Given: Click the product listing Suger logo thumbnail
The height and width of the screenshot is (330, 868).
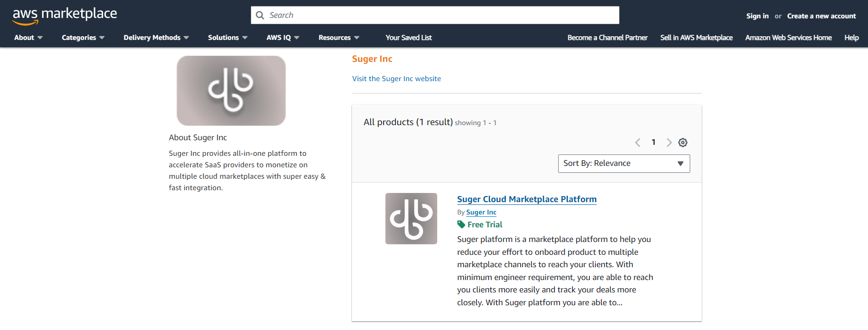Looking at the screenshot, I should pos(411,219).
